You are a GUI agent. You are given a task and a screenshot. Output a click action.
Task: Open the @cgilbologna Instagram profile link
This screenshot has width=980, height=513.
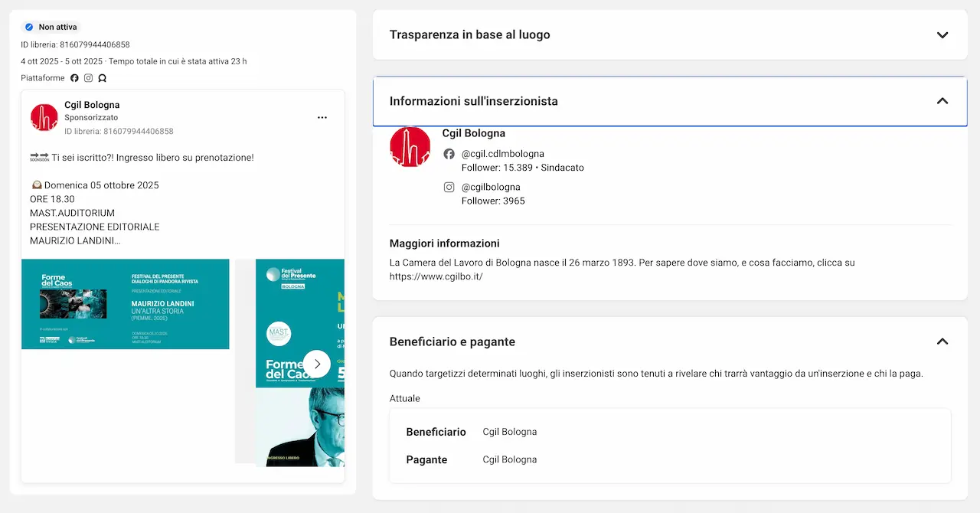coord(491,187)
